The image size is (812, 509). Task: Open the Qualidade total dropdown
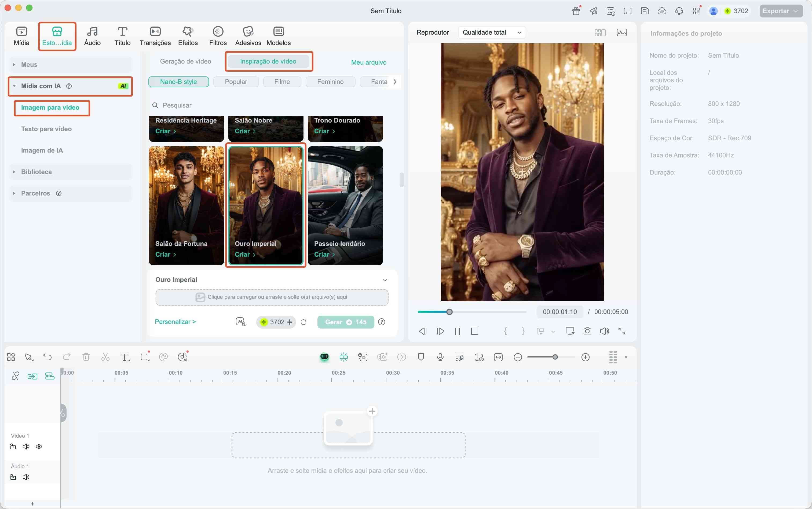click(x=491, y=32)
